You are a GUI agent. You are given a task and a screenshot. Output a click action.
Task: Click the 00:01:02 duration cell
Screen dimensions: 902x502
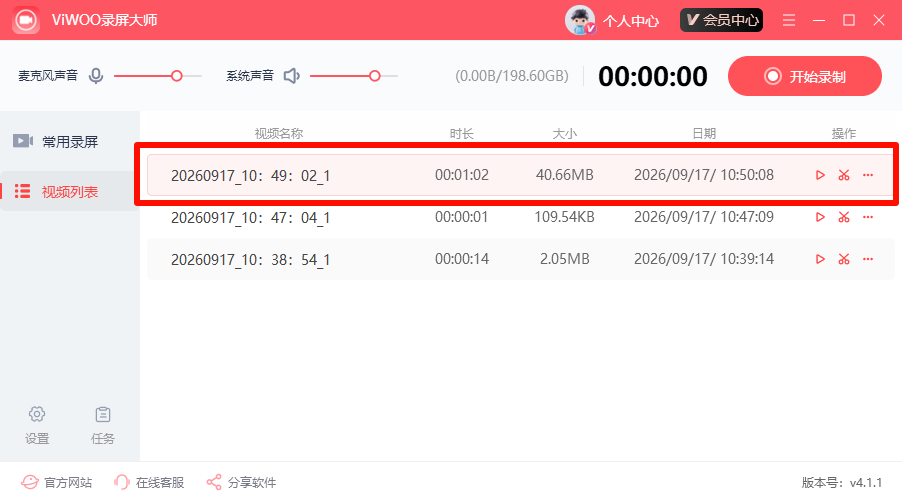pos(462,175)
